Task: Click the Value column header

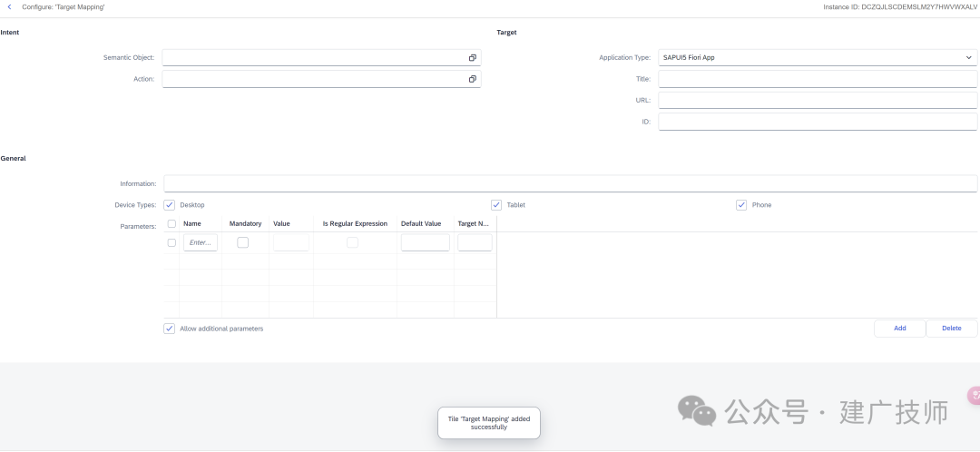Action: point(281,224)
